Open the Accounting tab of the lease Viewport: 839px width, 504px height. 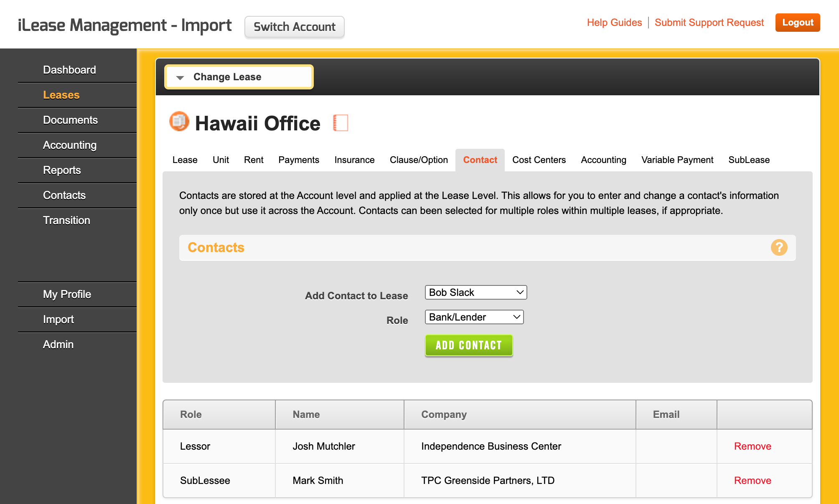point(603,160)
